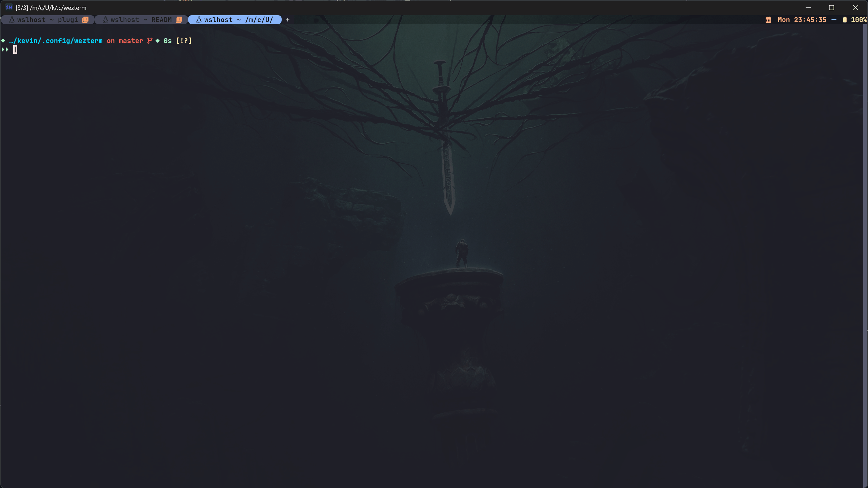Click the 100% battery percentage text

(x=859, y=20)
